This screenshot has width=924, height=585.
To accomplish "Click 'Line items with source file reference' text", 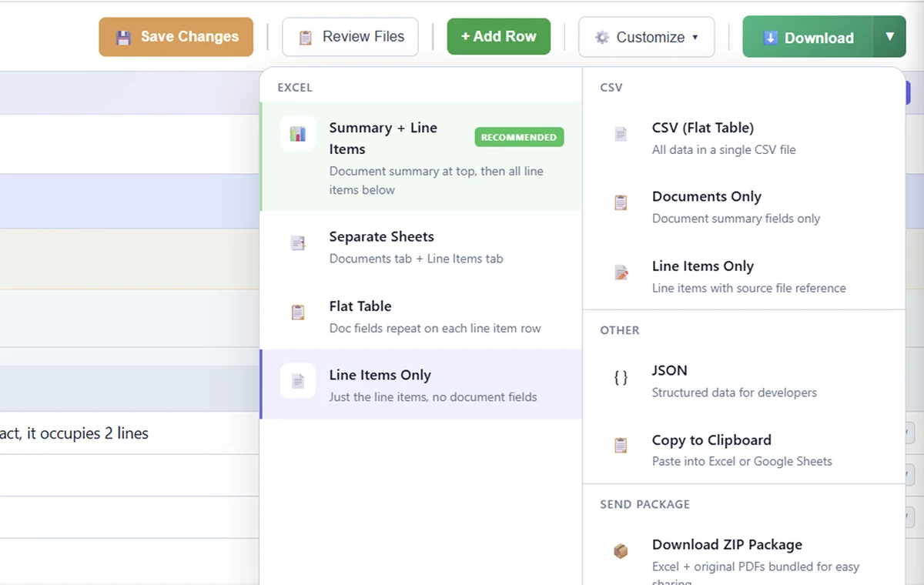I will click(749, 288).
